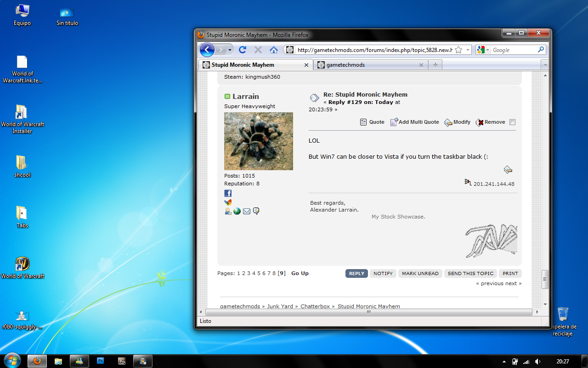The height and width of the screenshot is (368, 588).
Task: Open My Stock Showcase link
Action: 398,217
